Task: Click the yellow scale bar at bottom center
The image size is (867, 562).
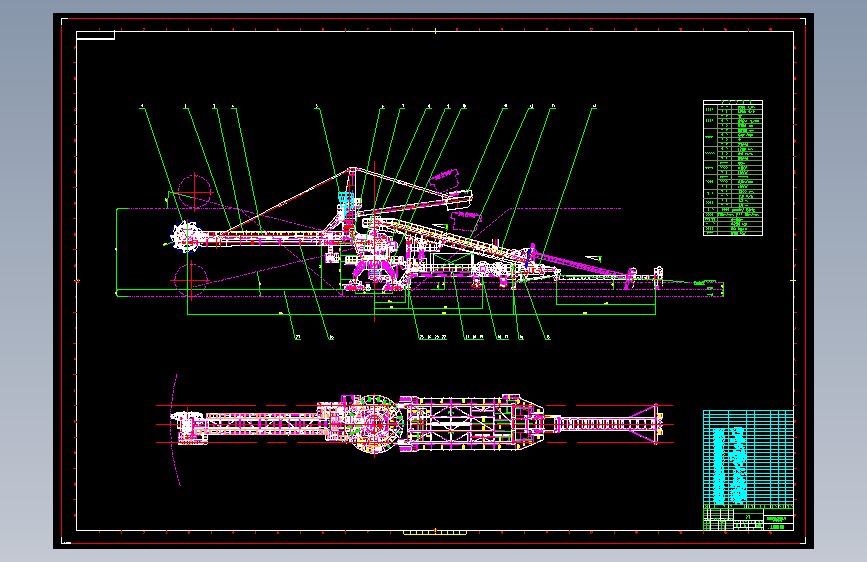Action: [x=435, y=533]
